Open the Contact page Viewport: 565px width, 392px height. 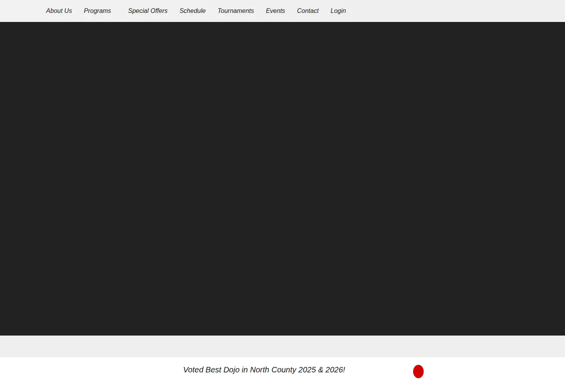(x=308, y=11)
